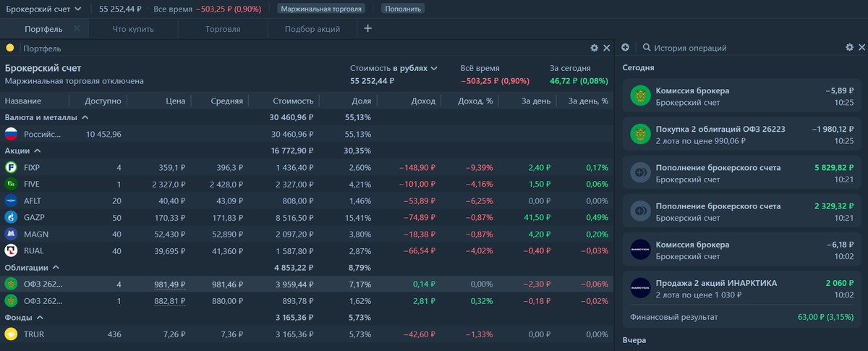Image resolution: width=868 pixels, height=351 pixels.
Task: Click the FIXP stock icon
Action: click(x=11, y=167)
